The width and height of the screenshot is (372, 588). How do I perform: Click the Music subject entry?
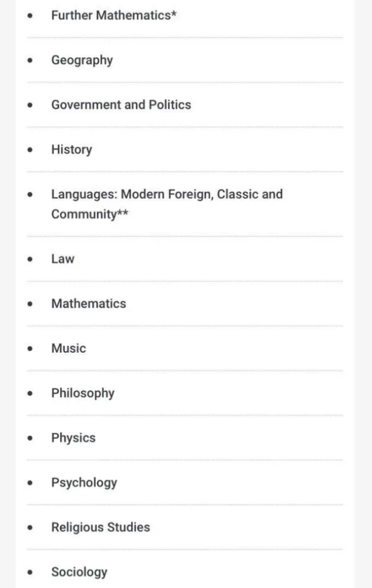pos(69,348)
